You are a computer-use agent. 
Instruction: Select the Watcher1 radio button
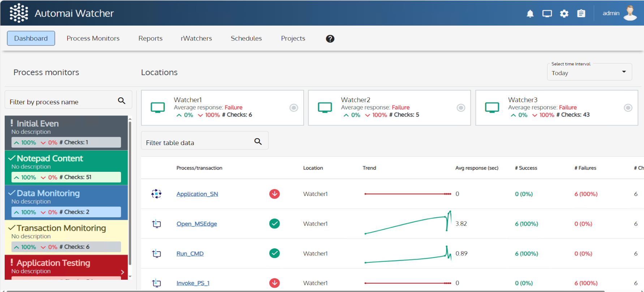[x=294, y=108]
